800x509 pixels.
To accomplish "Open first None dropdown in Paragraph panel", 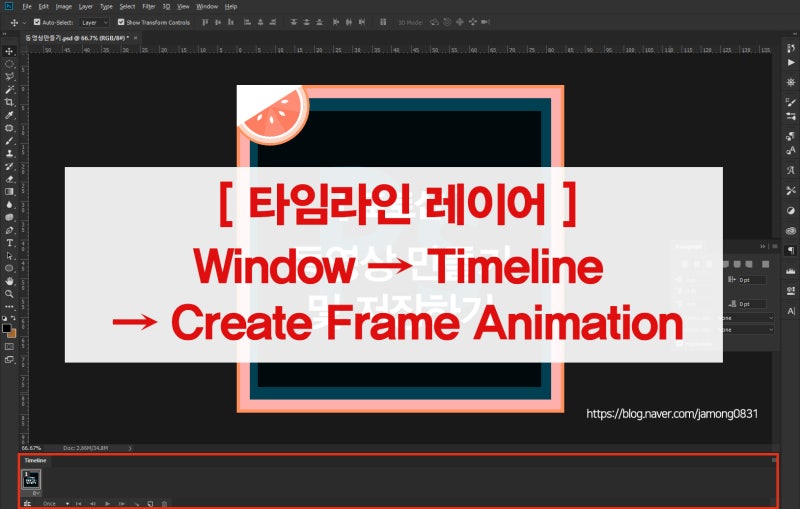I will [746, 318].
